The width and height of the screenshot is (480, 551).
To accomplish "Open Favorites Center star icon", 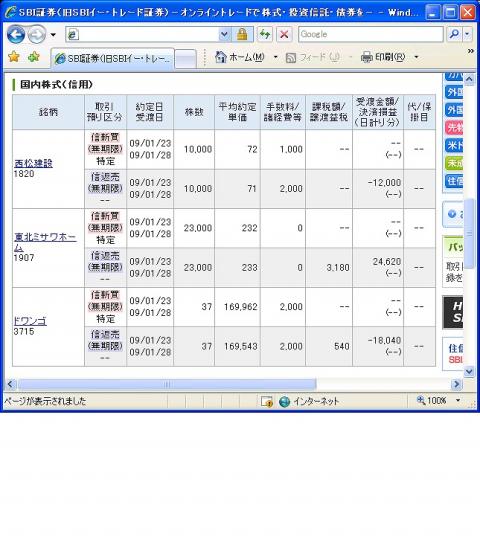I will (13, 57).
